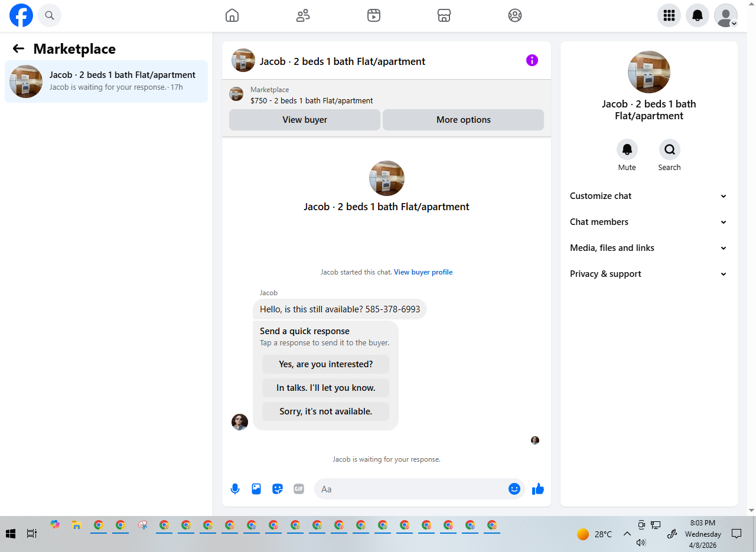Click the volume speaker tray icon
Screen dimensions: 756x552
pos(641,542)
